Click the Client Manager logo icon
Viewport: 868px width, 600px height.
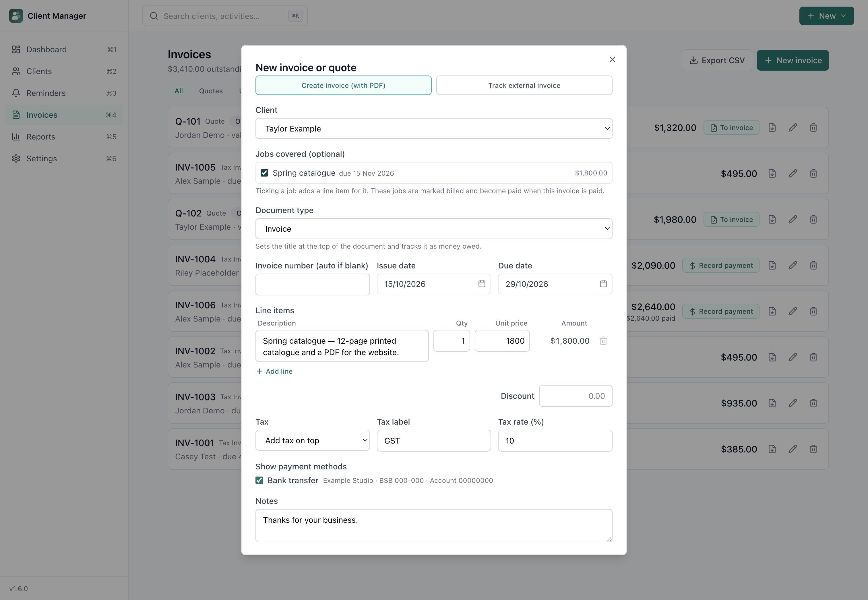(x=16, y=16)
